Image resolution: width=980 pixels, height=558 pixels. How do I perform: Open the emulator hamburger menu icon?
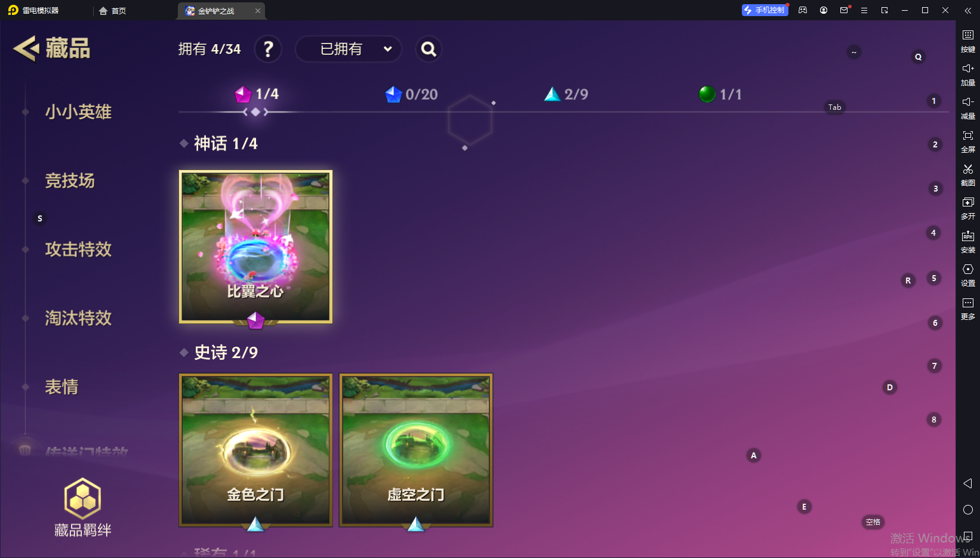pyautogui.click(x=864, y=10)
